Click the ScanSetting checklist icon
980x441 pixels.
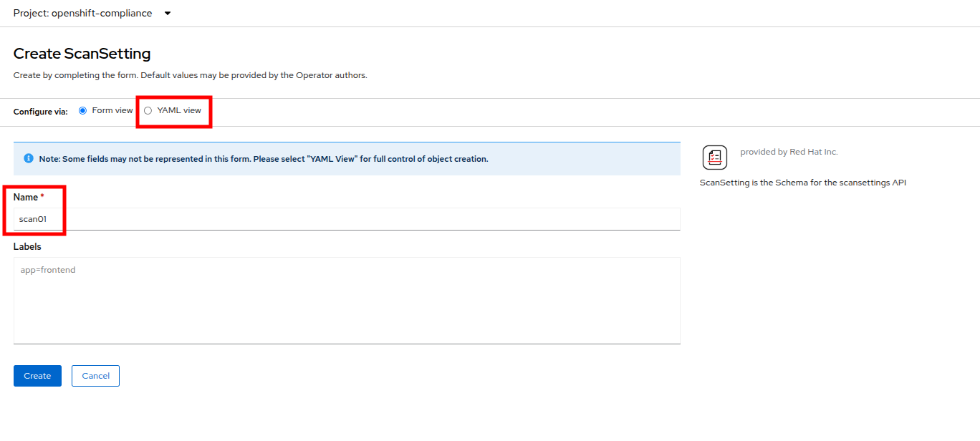point(714,157)
